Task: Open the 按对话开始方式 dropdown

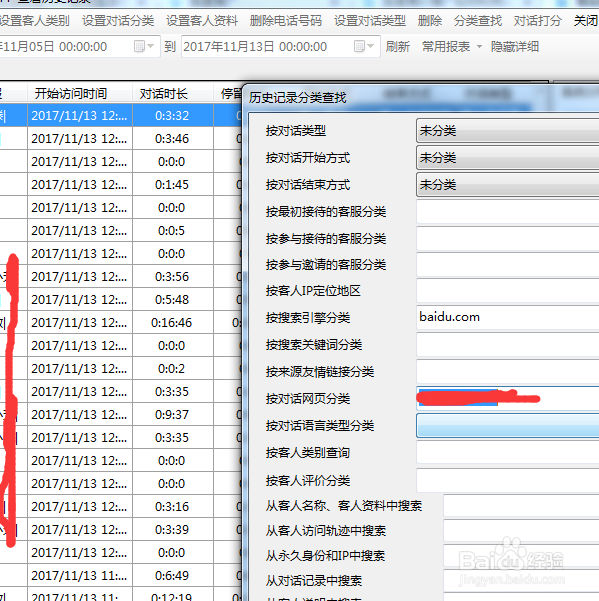Action: click(x=507, y=158)
